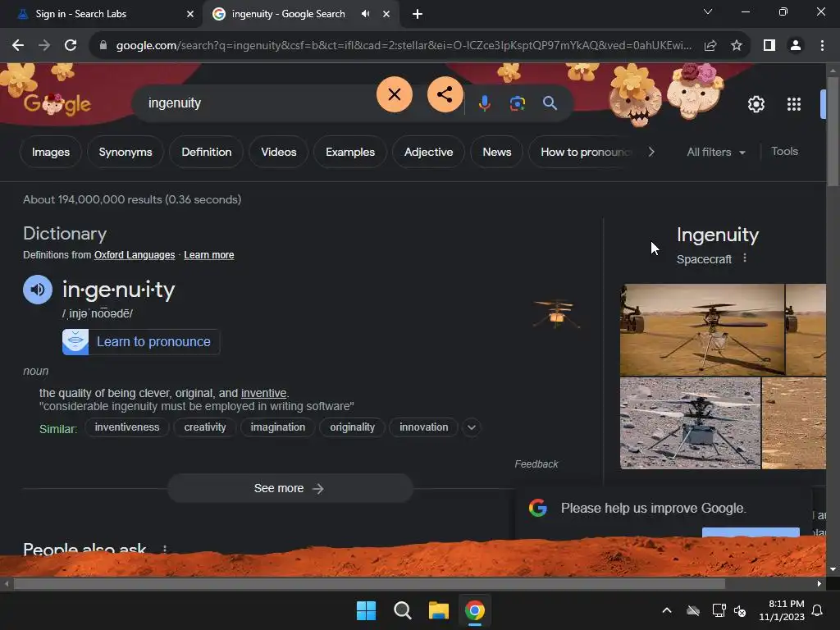Select the Videos filter chip
The height and width of the screenshot is (630, 840).
coord(279,152)
